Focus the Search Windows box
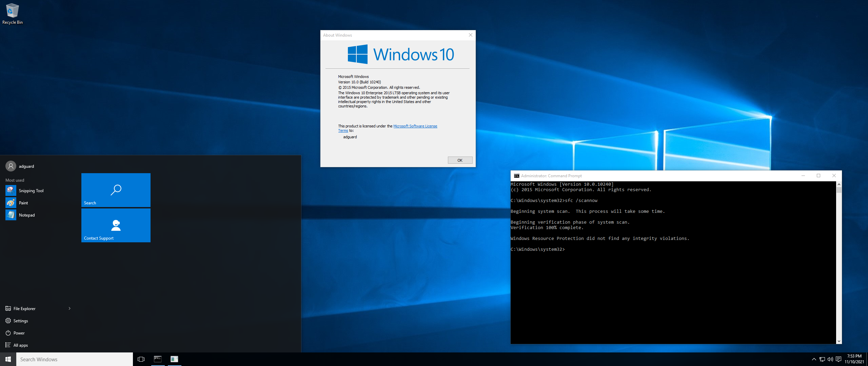This screenshot has width=868, height=366. point(75,359)
